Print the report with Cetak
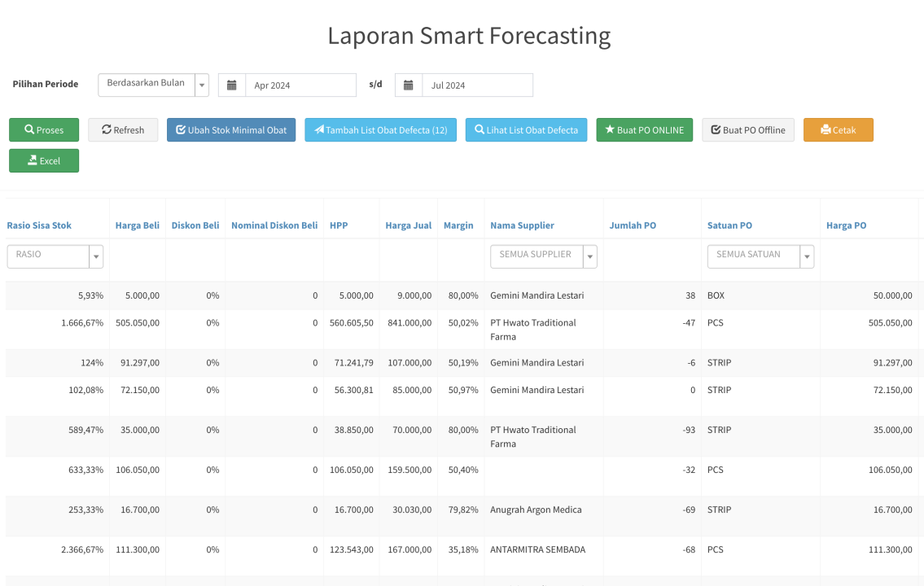The image size is (924, 586). 838,130
